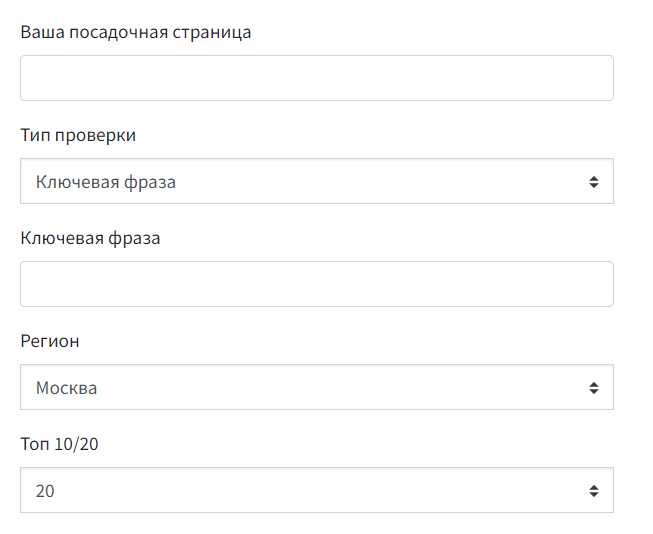This screenshot has height=534, width=653.
Task: Open the "Тип проверки" dropdown
Action: pyautogui.click(x=316, y=182)
